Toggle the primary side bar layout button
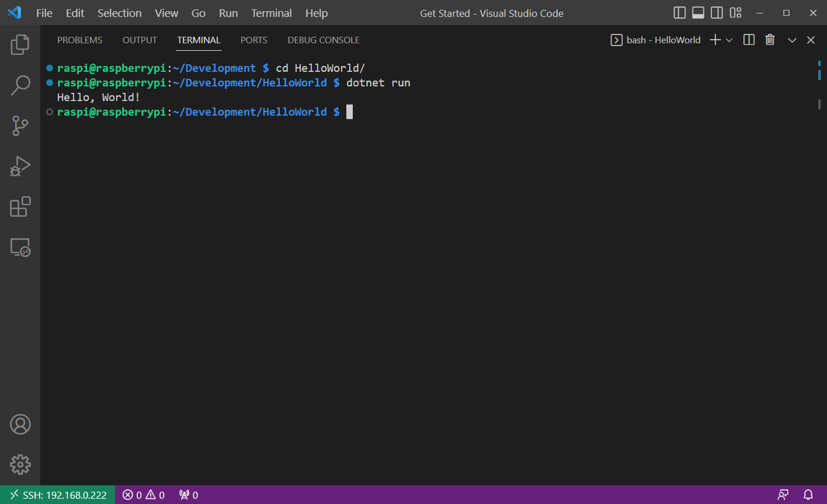 tap(679, 13)
